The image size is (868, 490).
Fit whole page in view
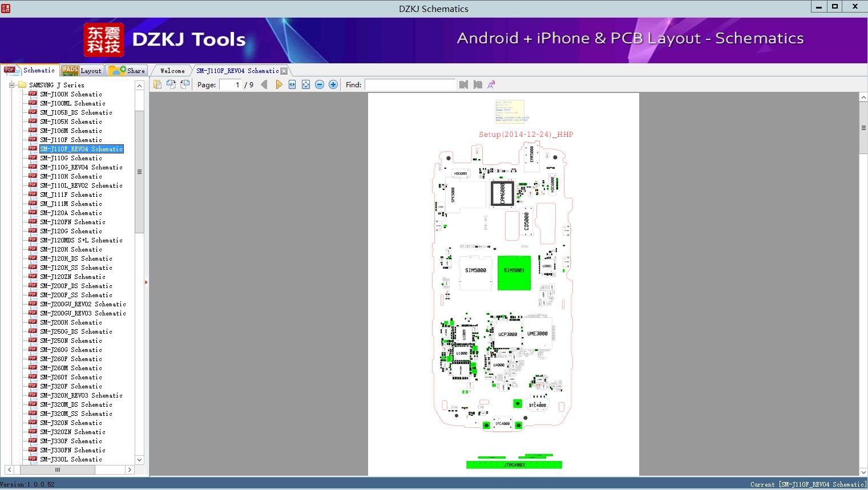pyautogui.click(x=306, y=84)
